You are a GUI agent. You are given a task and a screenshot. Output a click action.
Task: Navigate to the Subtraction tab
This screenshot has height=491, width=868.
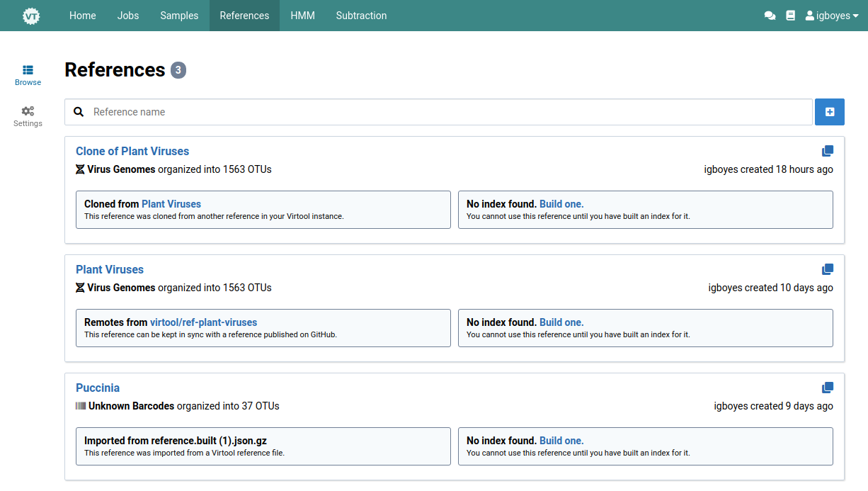361,16
